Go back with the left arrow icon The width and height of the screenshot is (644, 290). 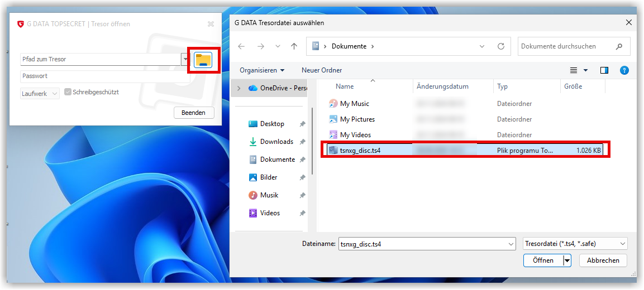(x=241, y=46)
